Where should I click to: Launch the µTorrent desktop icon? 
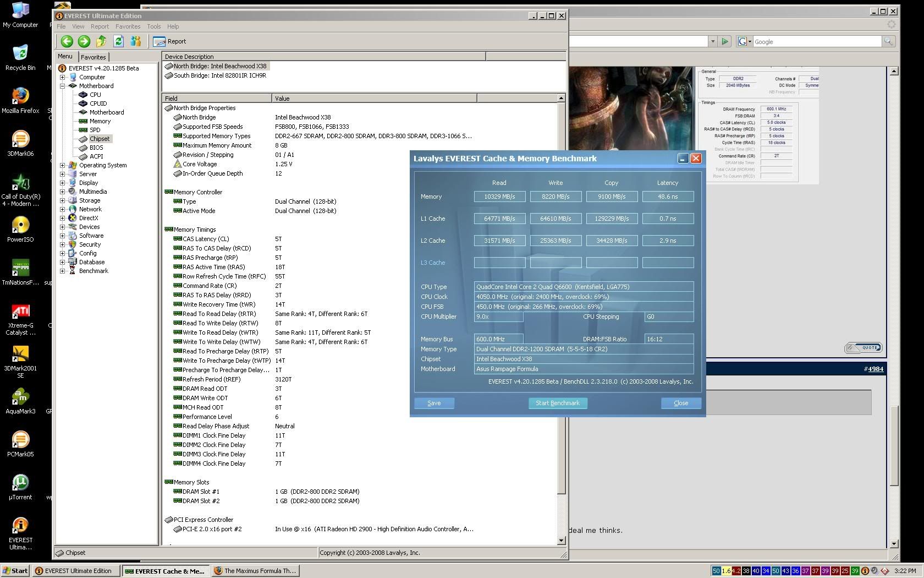coord(20,487)
